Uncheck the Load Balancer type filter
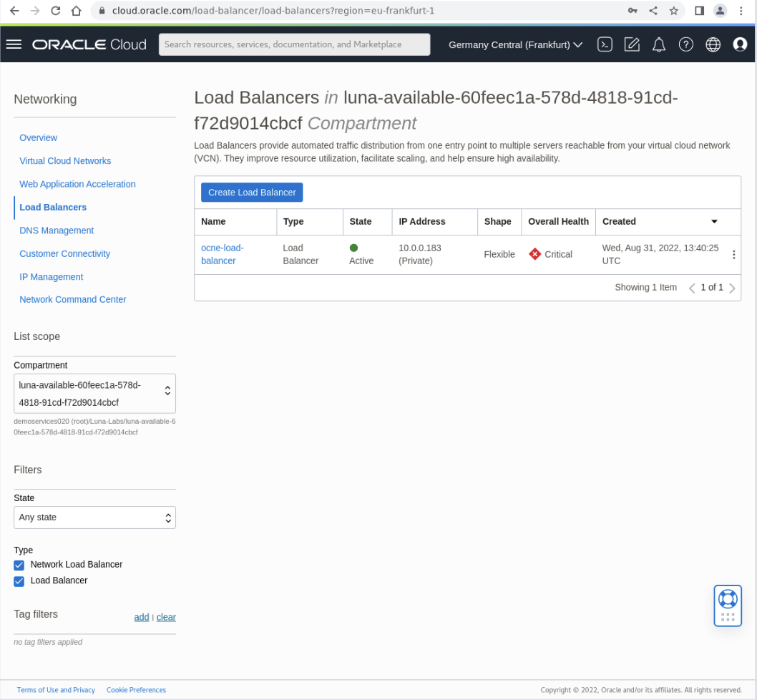The image size is (757, 700). (x=19, y=581)
